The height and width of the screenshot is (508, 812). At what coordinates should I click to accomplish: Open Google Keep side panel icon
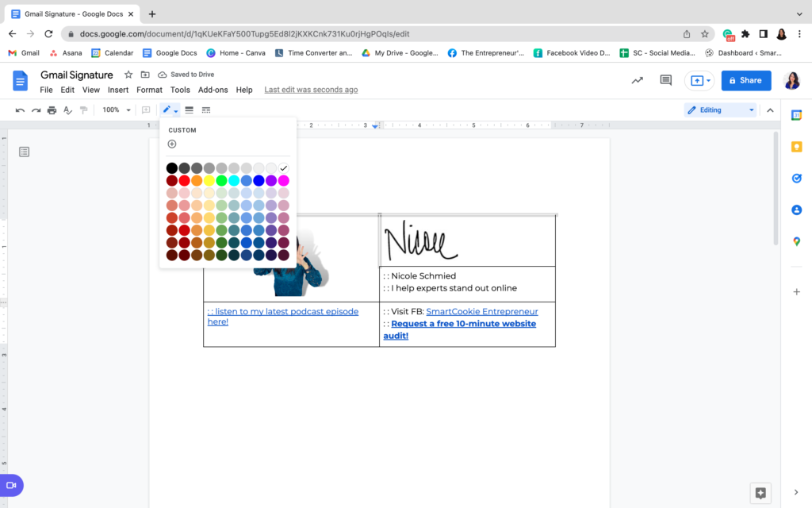tap(796, 147)
